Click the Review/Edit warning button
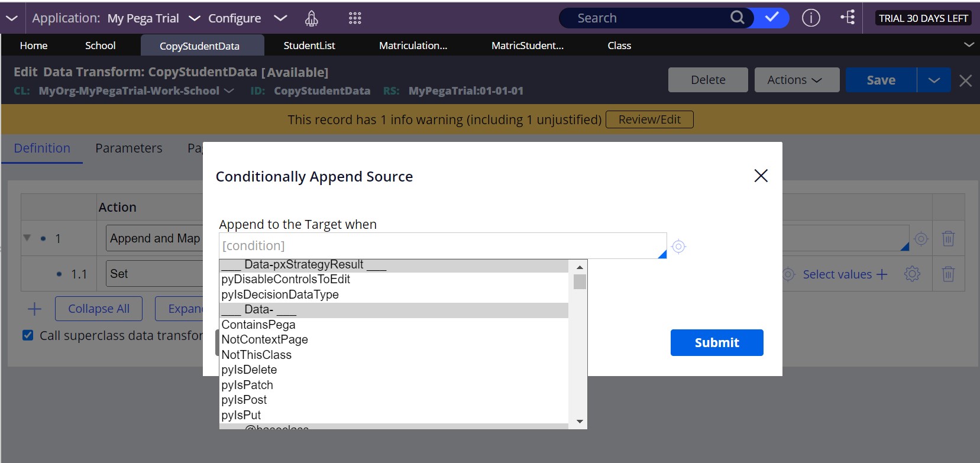This screenshot has height=463, width=980. [649, 119]
